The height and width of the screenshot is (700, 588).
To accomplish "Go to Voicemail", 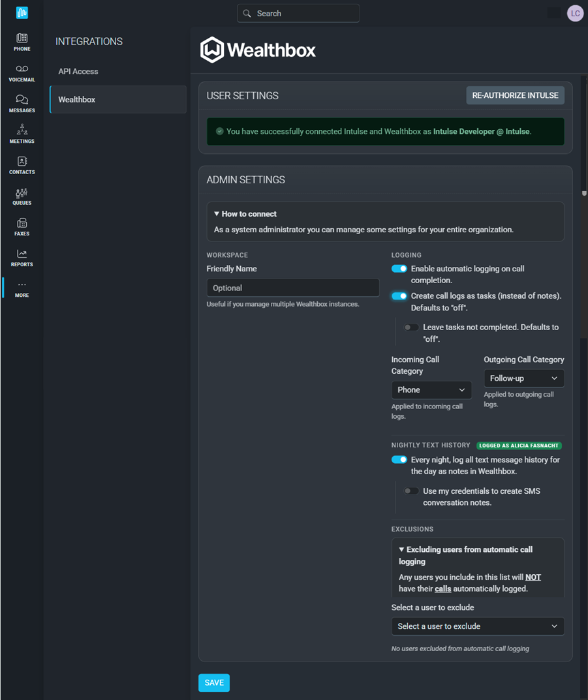I will tap(22, 73).
